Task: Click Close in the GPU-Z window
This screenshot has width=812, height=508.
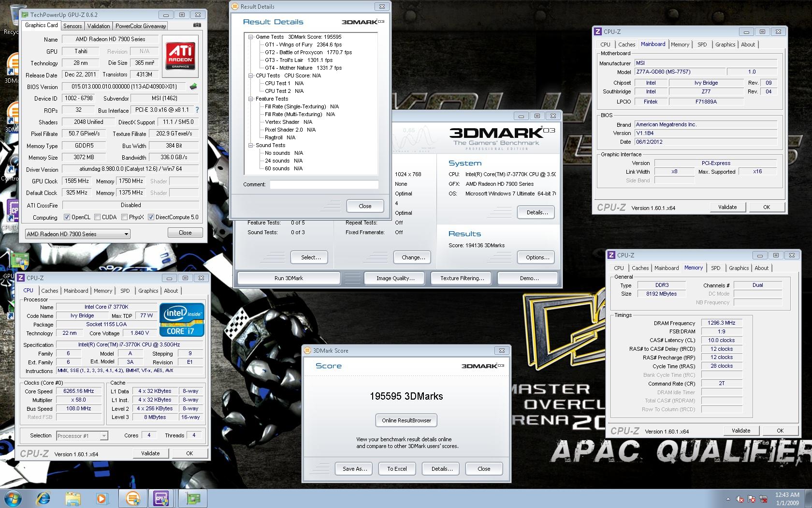Action: tap(185, 233)
